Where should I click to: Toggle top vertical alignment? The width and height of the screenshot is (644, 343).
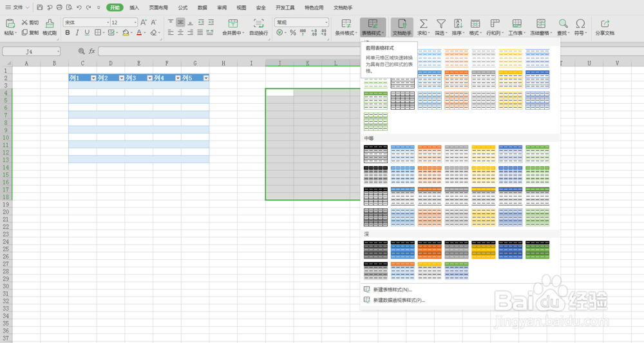[171, 22]
